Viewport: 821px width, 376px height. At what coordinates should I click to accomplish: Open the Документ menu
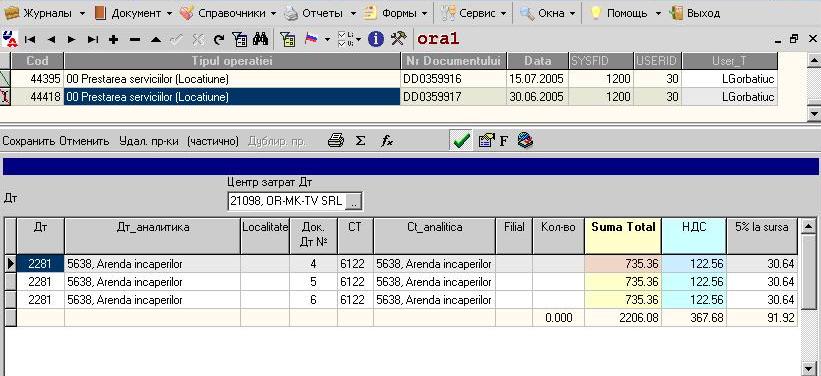coord(134,13)
